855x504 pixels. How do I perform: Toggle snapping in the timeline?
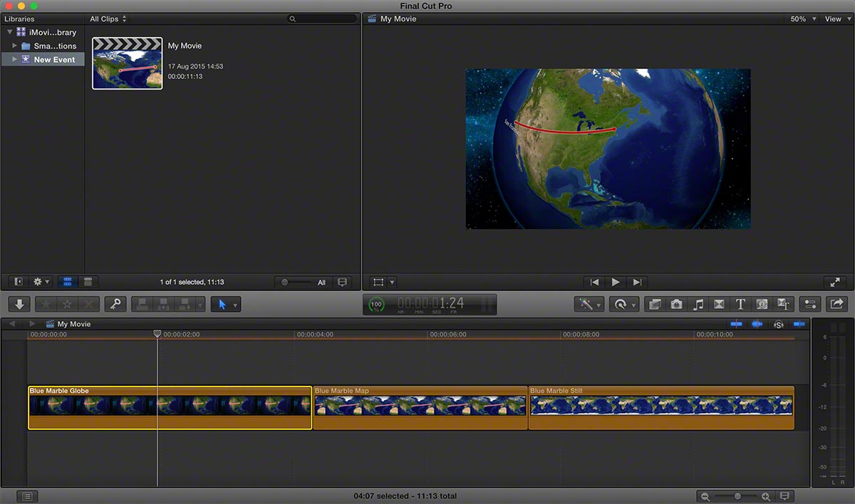click(x=799, y=324)
